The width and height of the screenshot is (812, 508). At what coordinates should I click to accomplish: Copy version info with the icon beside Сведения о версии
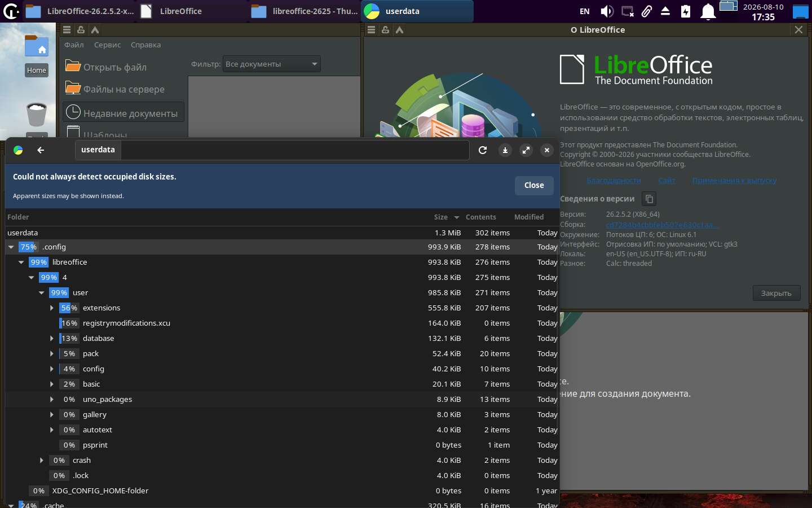click(x=649, y=199)
